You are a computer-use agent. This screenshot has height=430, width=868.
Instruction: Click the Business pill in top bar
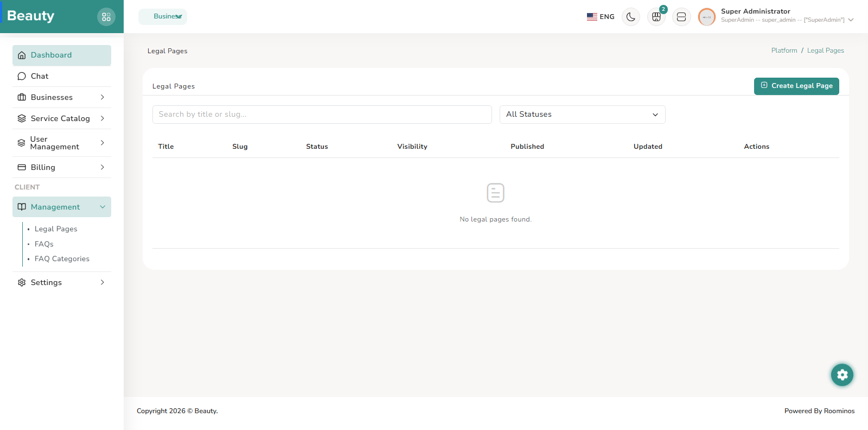(163, 17)
